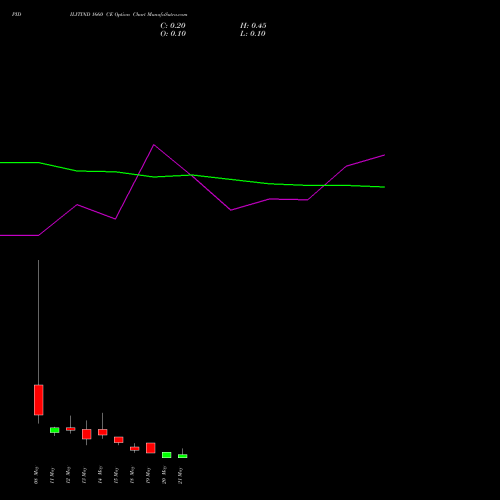500x500 pixels.
Task: Select the red candlestick for 19 May
Action: 151,448
